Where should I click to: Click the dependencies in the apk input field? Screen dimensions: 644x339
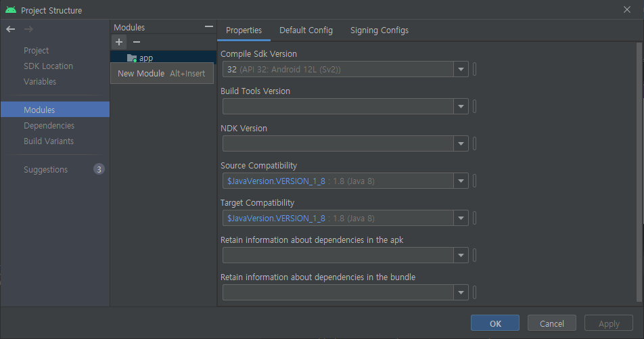(338, 255)
